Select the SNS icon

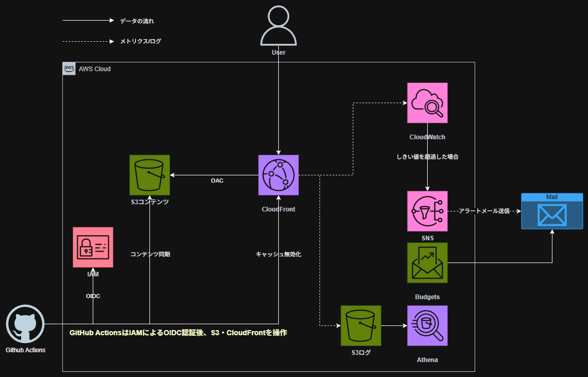(427, 211)
